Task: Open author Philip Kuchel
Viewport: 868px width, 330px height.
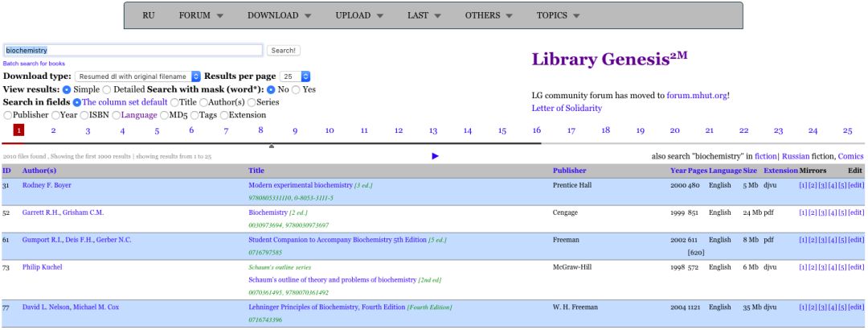Action: [x=42, y=267]
